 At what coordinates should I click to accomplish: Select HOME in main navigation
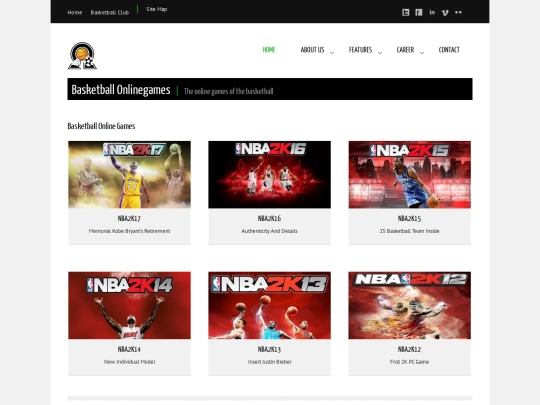269,50
